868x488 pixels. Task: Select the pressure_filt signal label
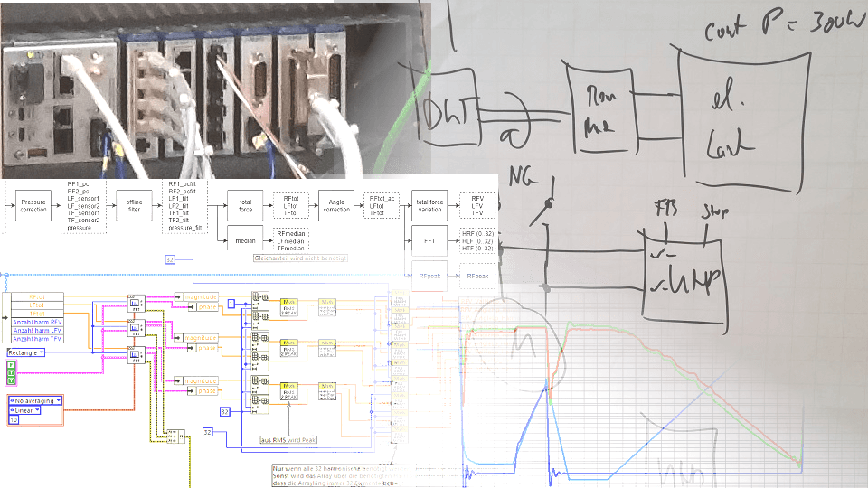[x=184, y=228]
